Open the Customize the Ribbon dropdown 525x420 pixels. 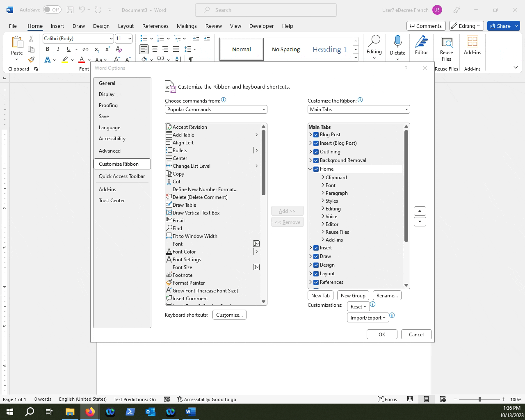[358, 109]
